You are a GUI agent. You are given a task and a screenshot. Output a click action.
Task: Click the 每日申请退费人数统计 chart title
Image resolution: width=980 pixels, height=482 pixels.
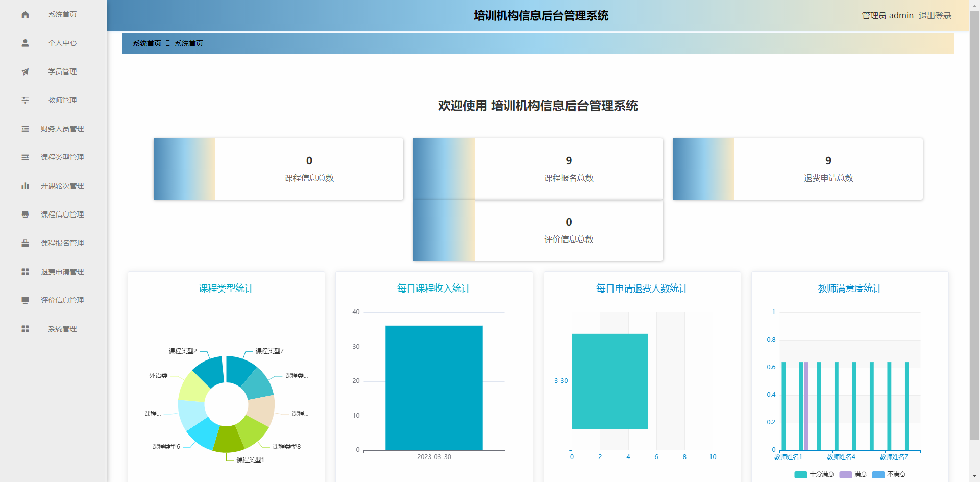click(642, 288)
